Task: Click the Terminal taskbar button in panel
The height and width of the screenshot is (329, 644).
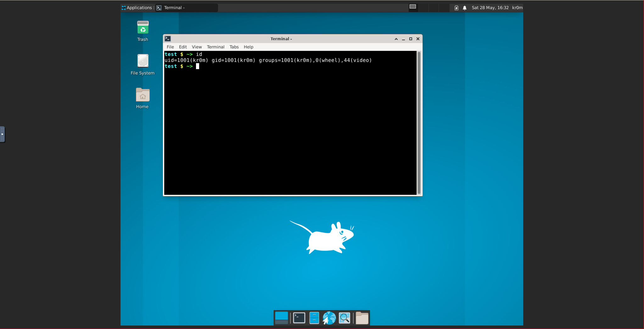Action: point(186,8)
